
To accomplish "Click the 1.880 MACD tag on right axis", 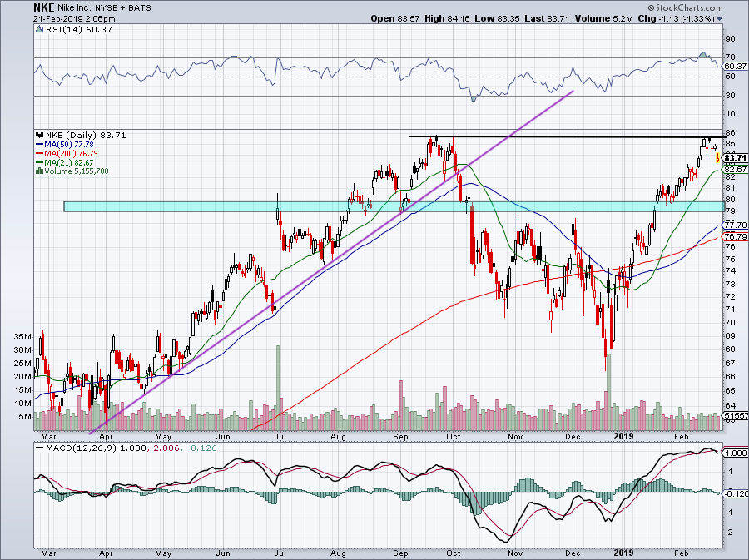I will click(737, 453).
